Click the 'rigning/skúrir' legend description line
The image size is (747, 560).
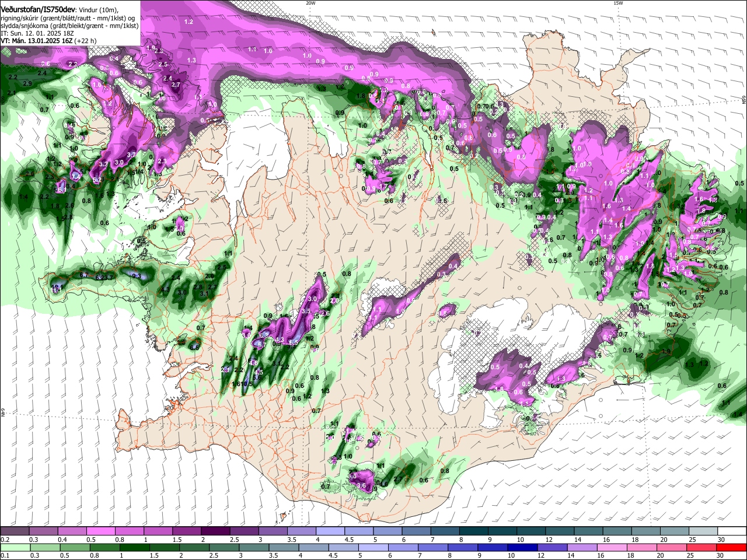[x=67, y=18]
